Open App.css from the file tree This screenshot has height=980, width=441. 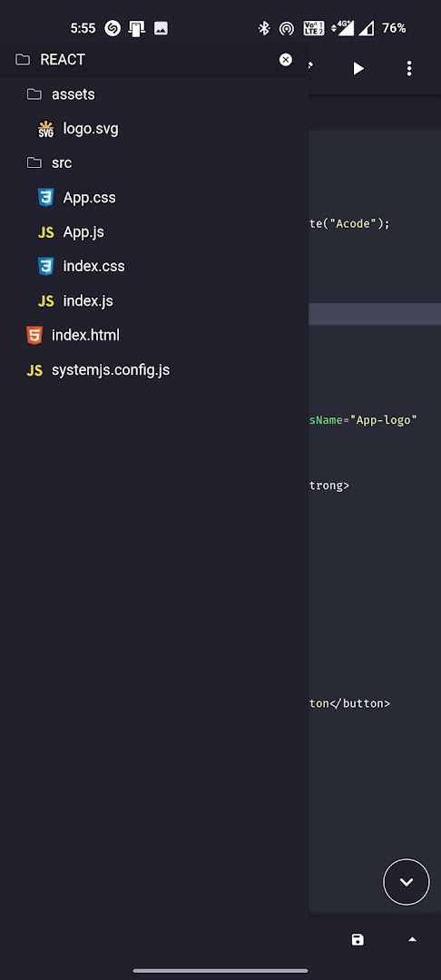click(x=154, y=198)
